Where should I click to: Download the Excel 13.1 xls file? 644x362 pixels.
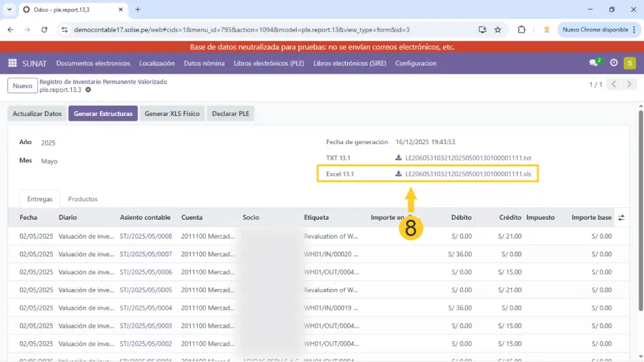point(467,174)
